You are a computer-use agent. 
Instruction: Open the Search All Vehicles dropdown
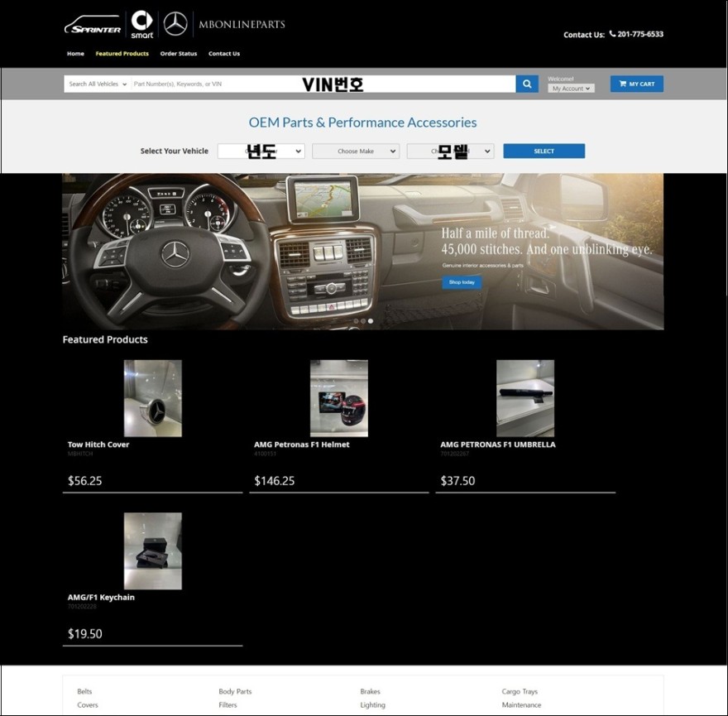[x=98, y=84]
